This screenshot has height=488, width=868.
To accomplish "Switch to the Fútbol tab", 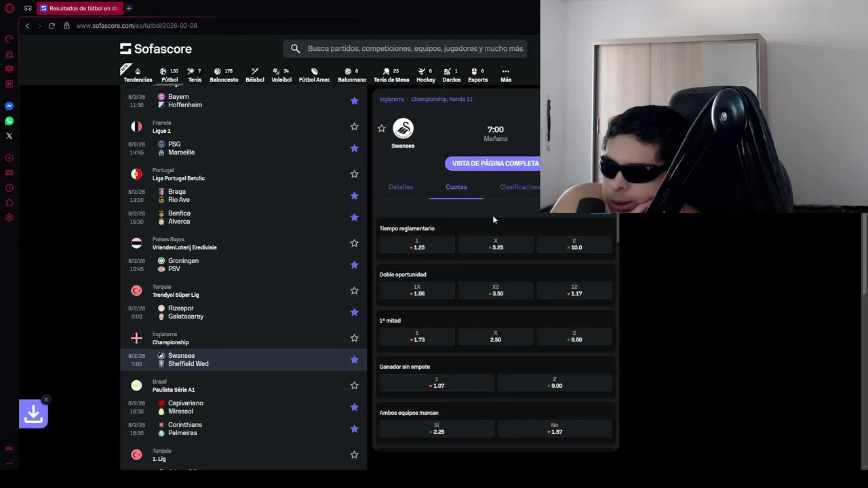I will coord(170,75).
